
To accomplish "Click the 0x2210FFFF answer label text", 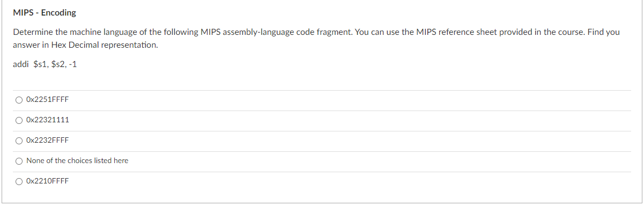I will click(47, 181).
